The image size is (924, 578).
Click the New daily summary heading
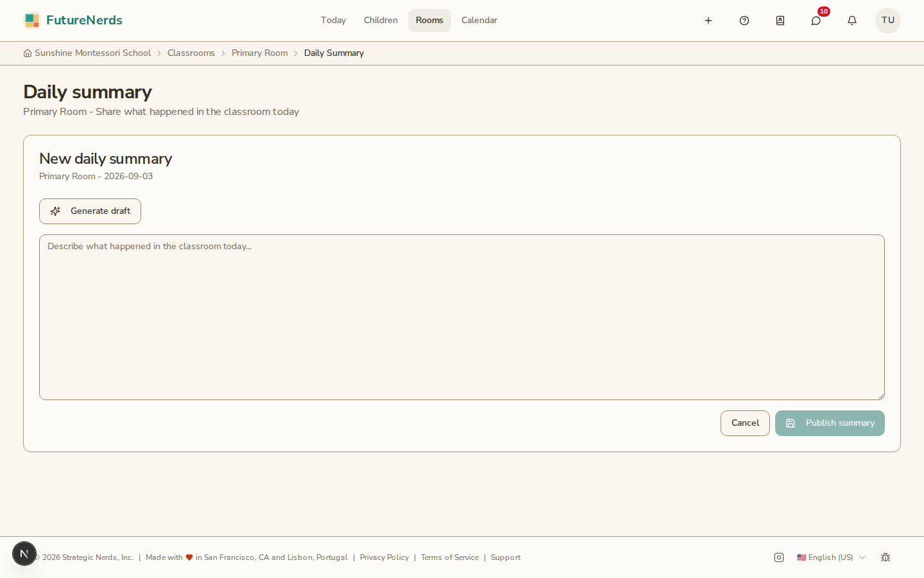point(106,159)
